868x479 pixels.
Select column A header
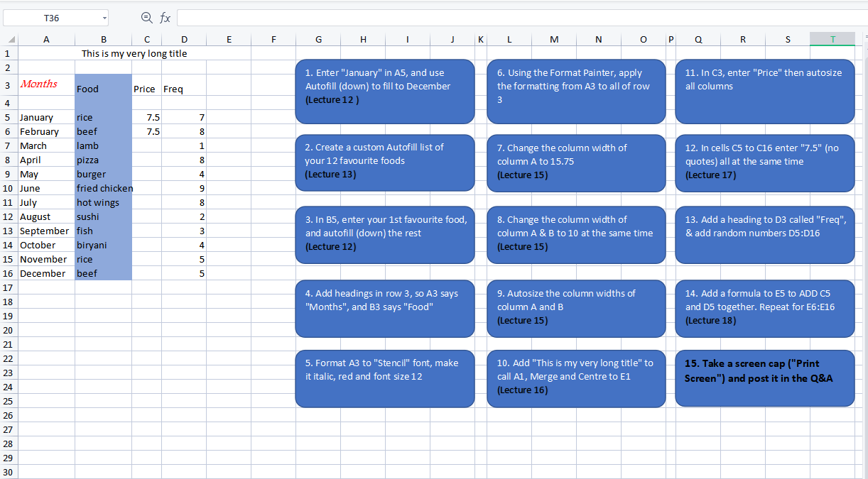point(46,39)
